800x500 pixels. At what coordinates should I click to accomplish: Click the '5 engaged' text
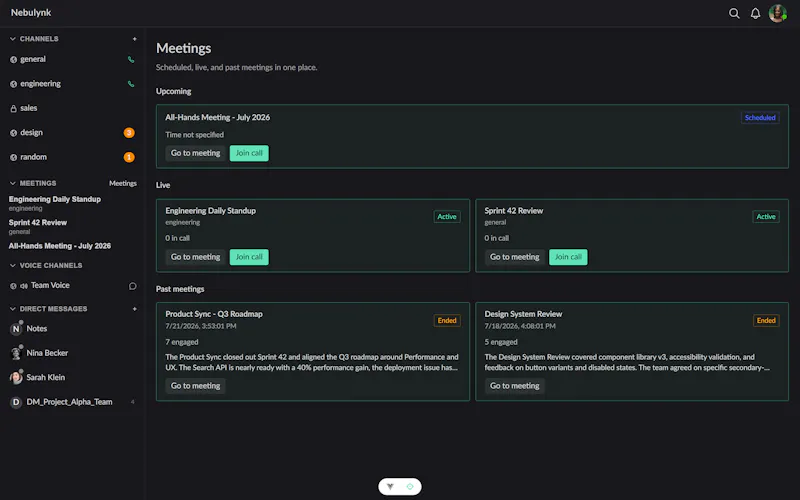[x=501, y=342]
